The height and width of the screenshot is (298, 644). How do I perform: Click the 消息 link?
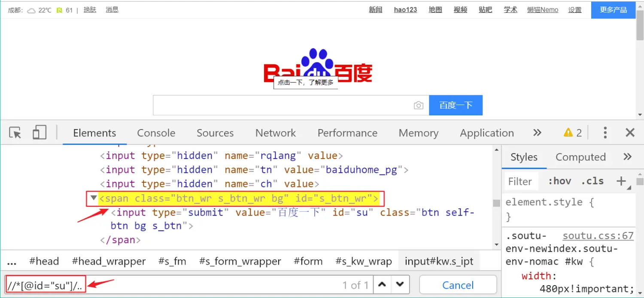[x=112, y=10]
